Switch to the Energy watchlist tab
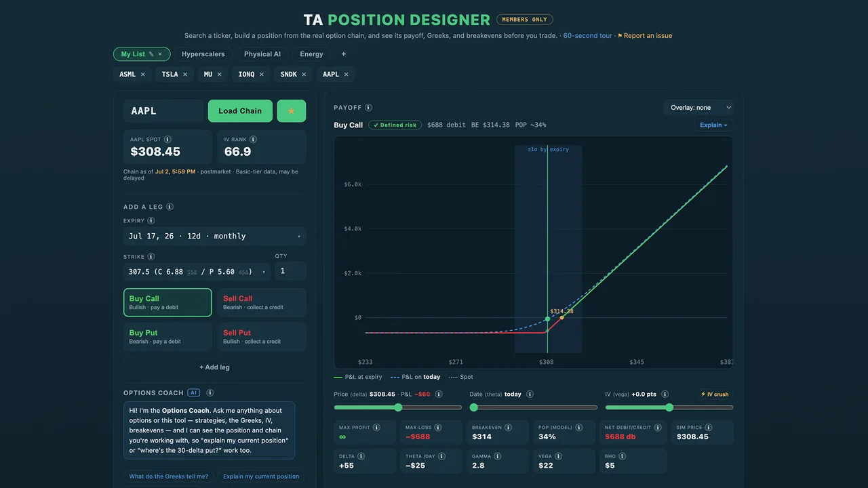868x488 pixels. [311, 54]
